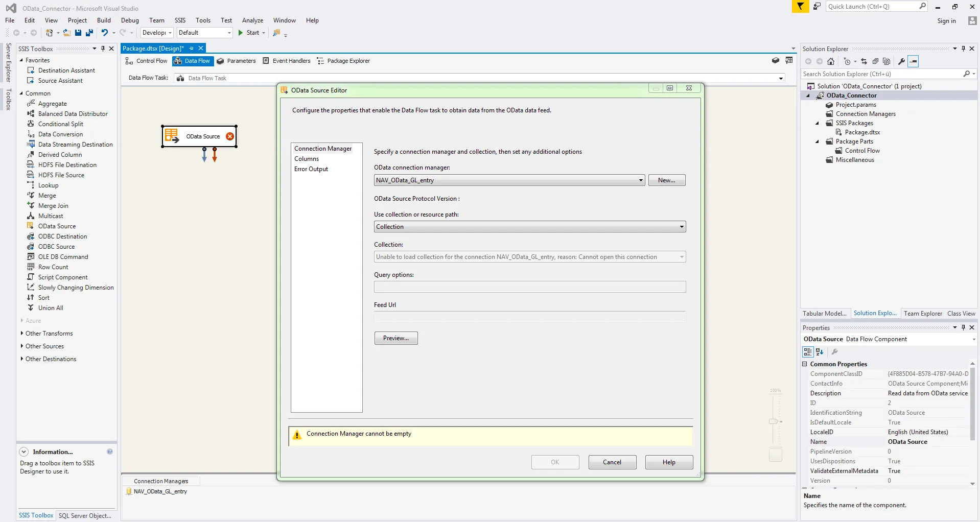The height and width of the screenshot is (522, 980).
Task: Click Help in the OData Source Editor
Action: [x=669, y=462]
